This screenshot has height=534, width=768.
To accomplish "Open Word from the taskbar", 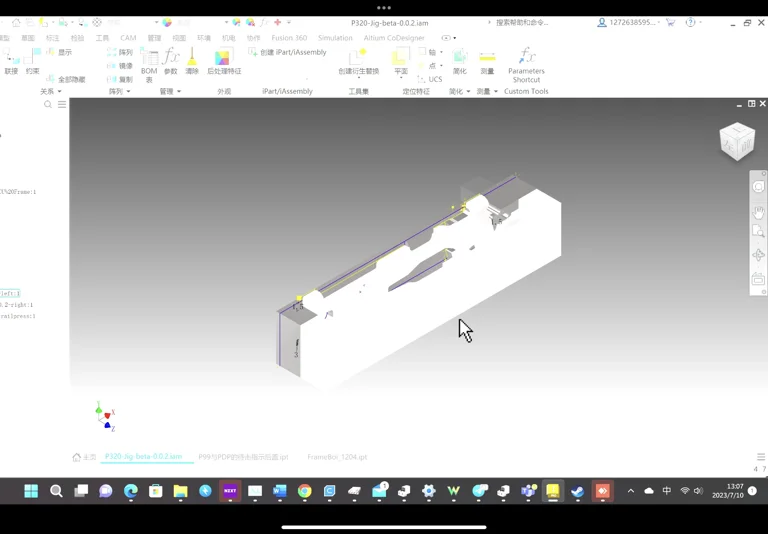I will pos(280,490).
